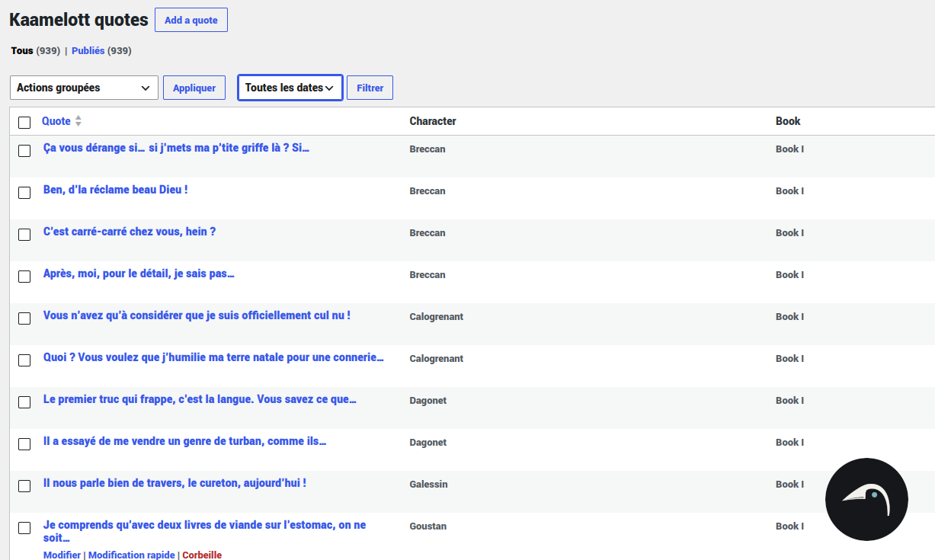The image size is (935, 560).
Task: Click the Filtrer button
Action: (370, 88)
